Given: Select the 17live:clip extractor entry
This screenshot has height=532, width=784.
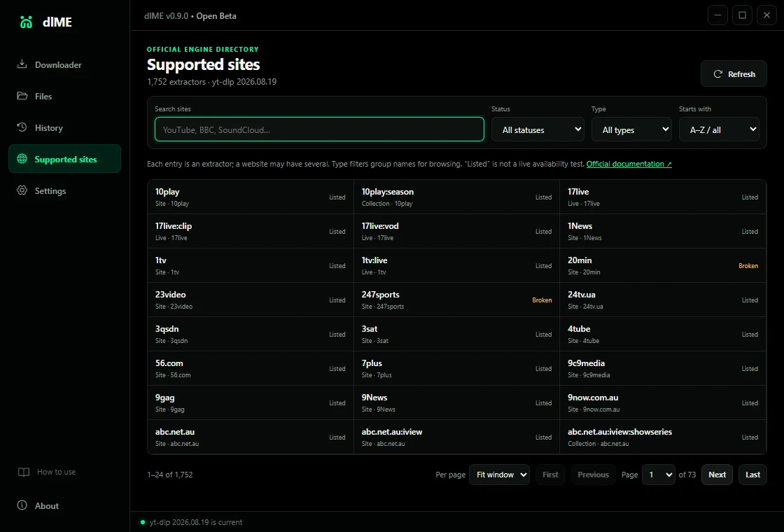Looking at the screenshot, I should pyautogui.click(x=251, y=232).
